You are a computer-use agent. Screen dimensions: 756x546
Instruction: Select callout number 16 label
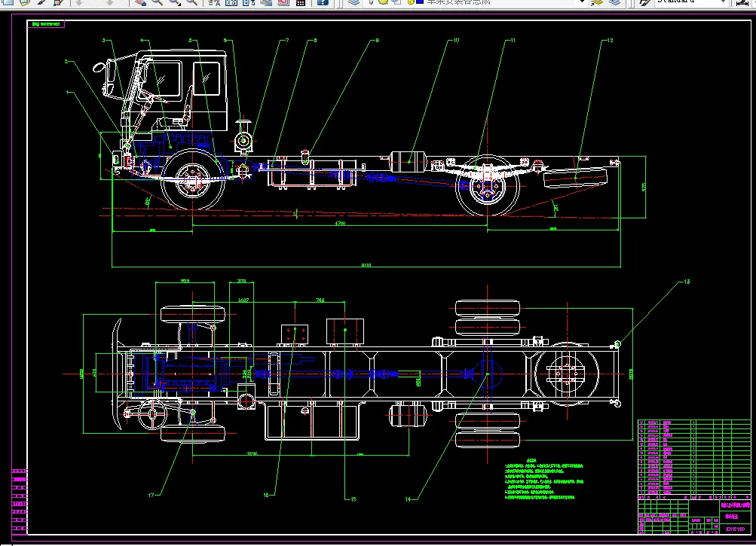click(x=266, y=495)
